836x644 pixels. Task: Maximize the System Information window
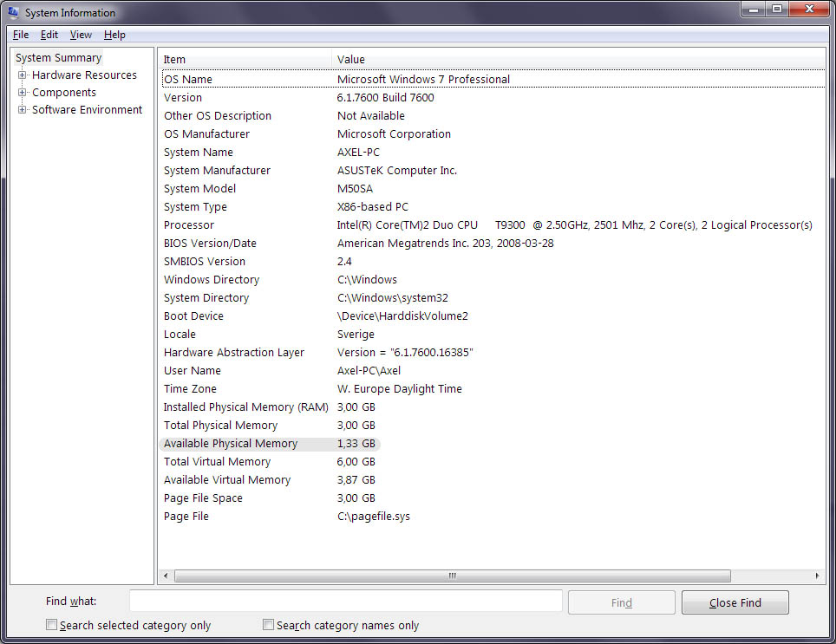(777, 9)
